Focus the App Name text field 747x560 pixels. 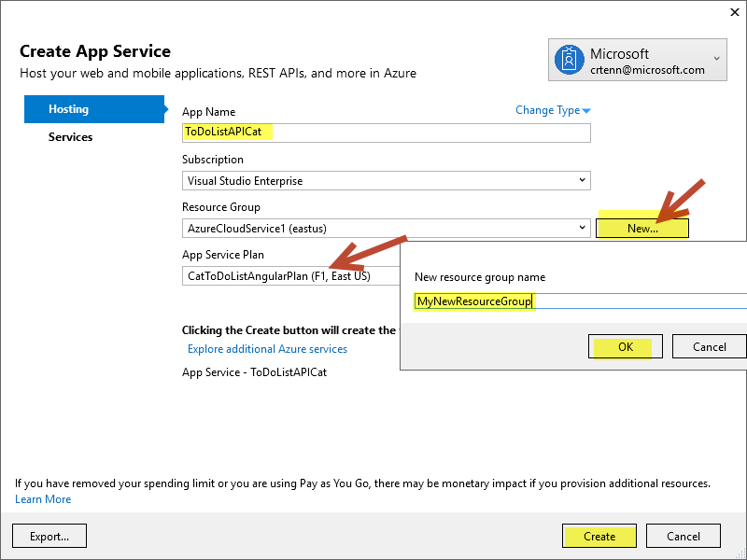tap(386, 133)
